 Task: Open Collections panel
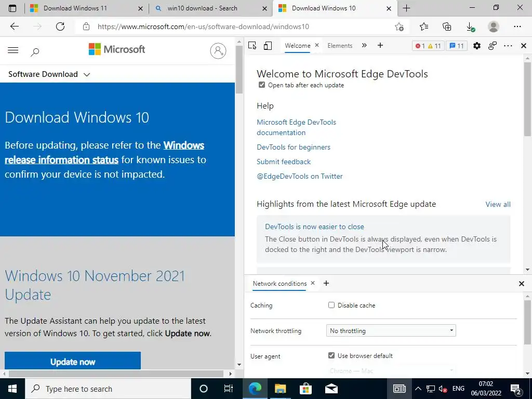point(447,26)
